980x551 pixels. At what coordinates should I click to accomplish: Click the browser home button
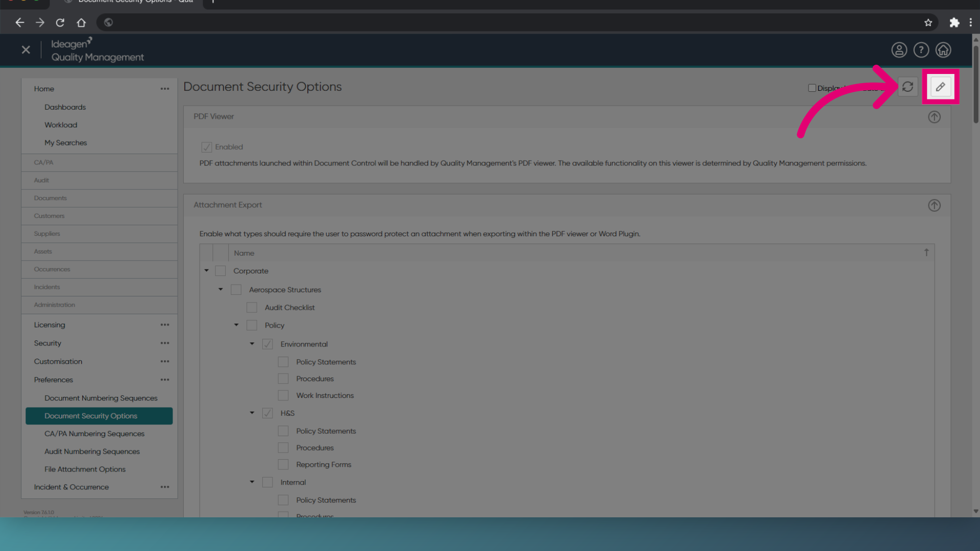point(81,22)
